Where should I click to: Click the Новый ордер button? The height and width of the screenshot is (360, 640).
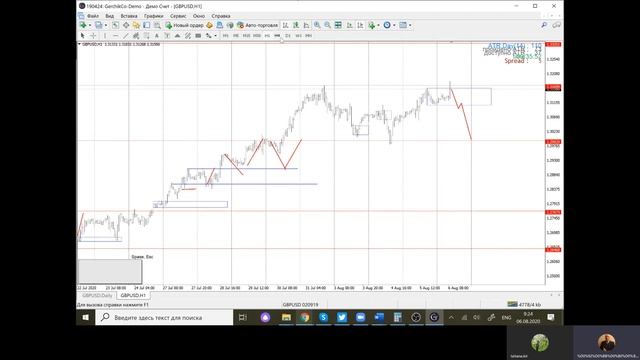184,25
